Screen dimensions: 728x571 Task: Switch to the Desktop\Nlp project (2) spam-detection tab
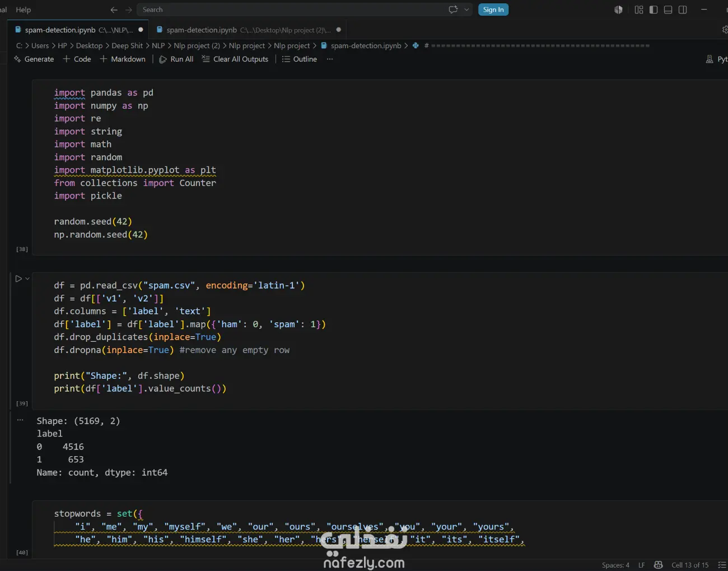coord(246,30)
